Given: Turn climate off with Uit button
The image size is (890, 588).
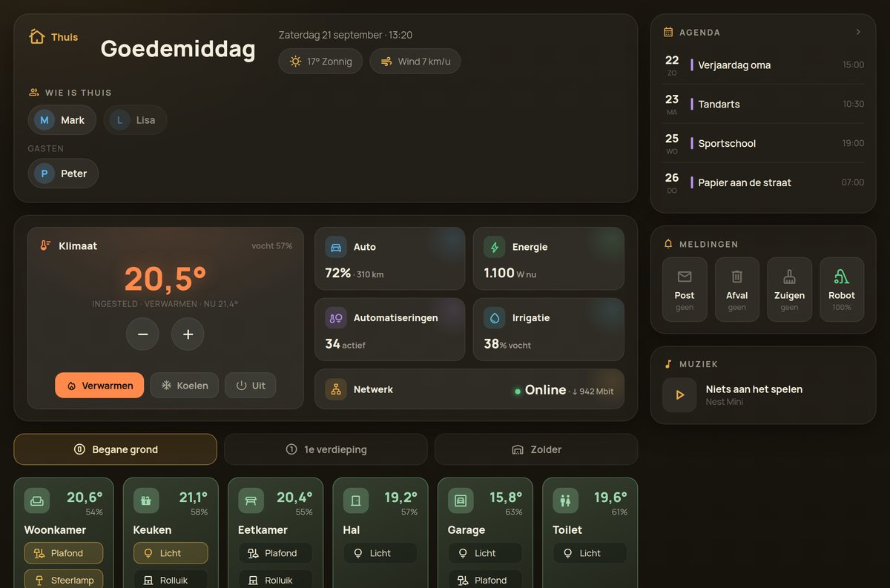Looking at the screenshot, I should pos(251,386).
